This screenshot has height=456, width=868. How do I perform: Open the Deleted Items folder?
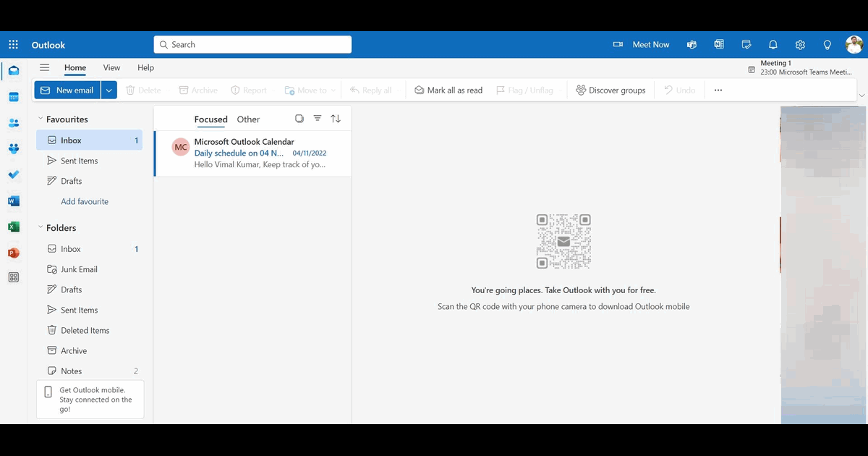click(89, 330)
